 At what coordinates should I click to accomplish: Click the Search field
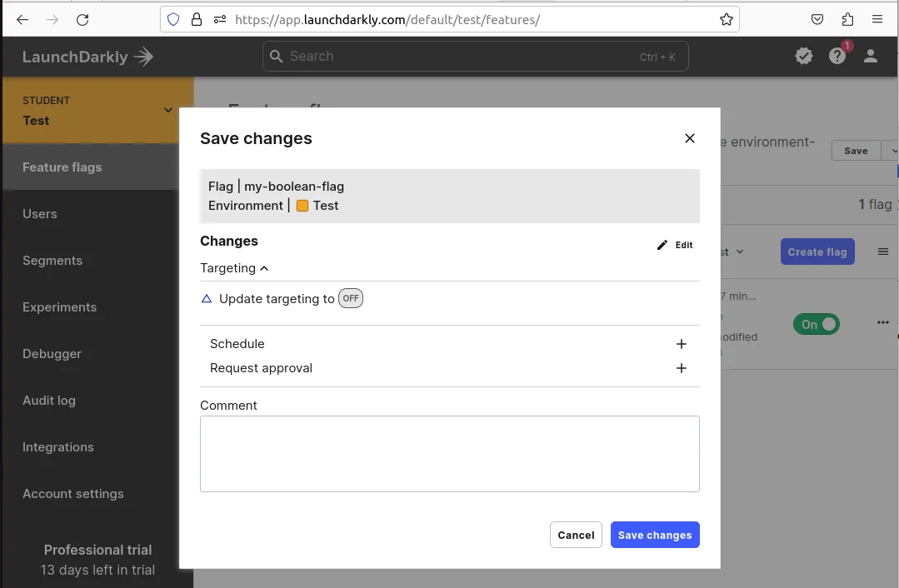[475, 56]
